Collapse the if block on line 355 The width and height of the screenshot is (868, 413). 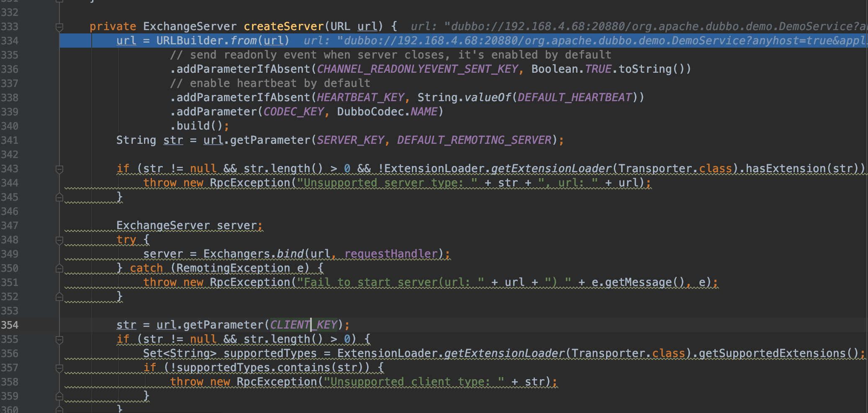click(x=59, y=340)
